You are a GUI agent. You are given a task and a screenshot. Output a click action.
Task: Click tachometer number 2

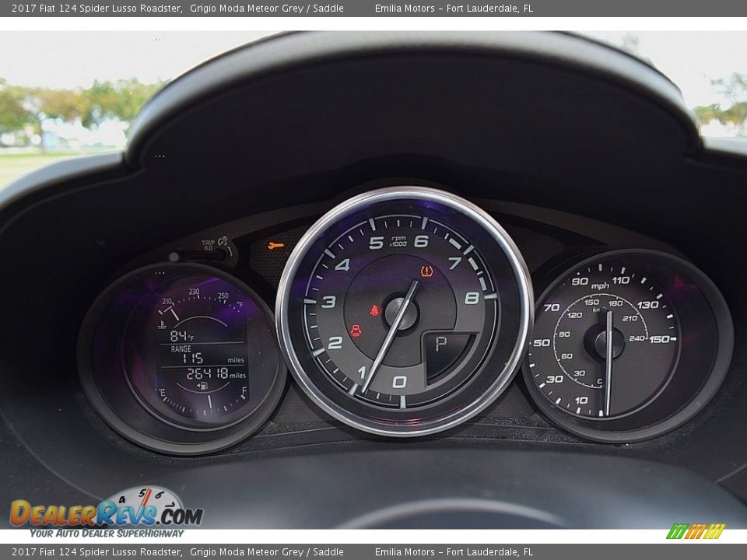[335, 343]
